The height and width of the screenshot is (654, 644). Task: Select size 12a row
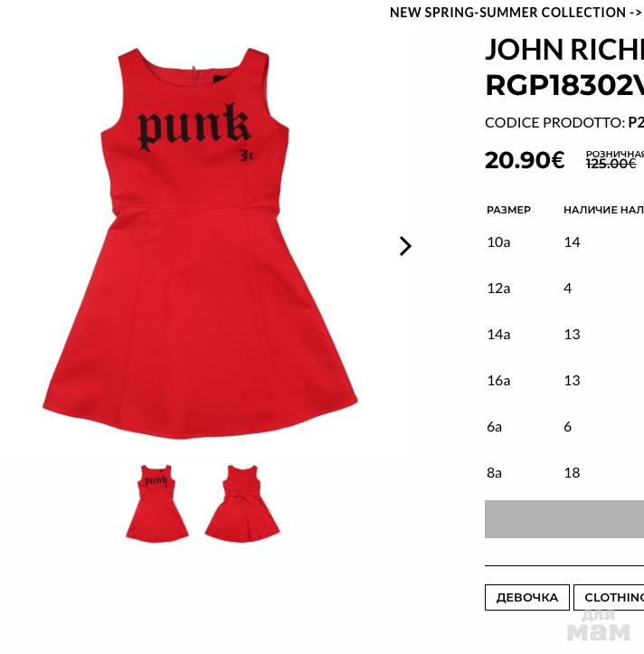[x=564, y=289]
